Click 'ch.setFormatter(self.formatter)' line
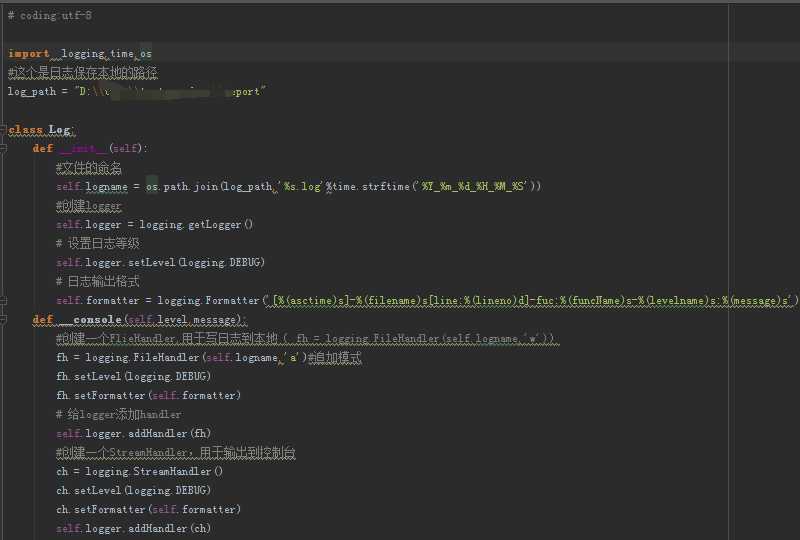This screenshot has width=800, height=540. pyautogui.click(x=148, y=509)
